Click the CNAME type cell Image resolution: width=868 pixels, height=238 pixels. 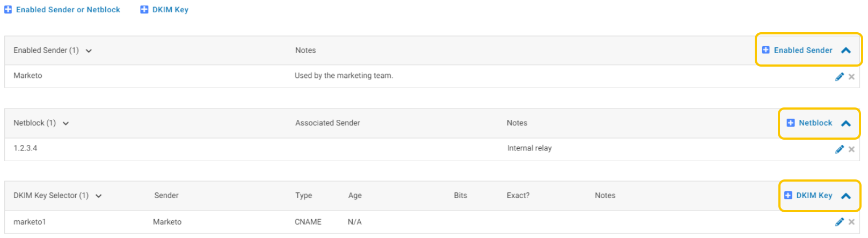308,222
